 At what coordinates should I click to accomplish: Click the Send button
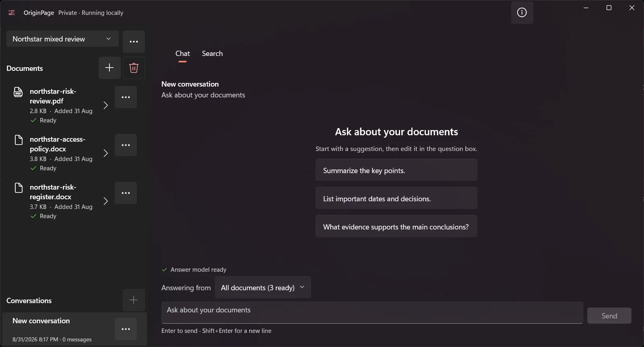[x=609, y=316]
